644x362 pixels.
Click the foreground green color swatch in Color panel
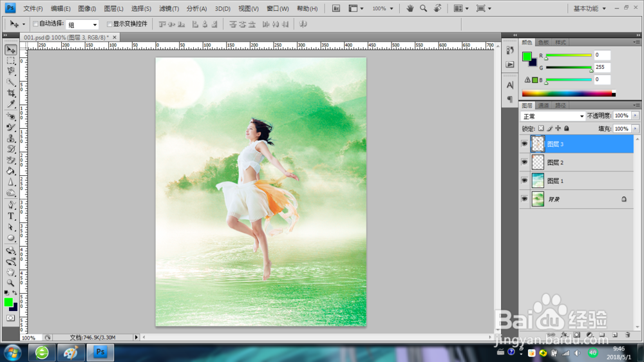pos(527,57)
